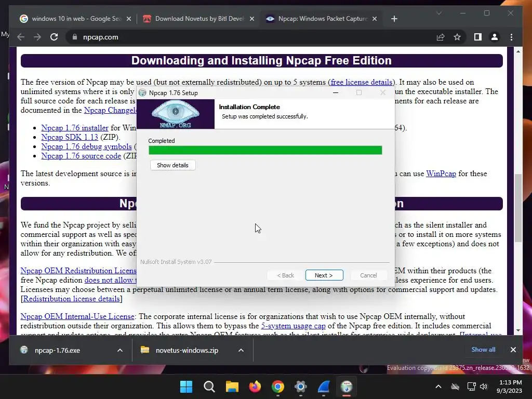Close the Download Novetus tab
The height and width of the screenshot is (399, 532).
pyautogui.click(x=252, y=19)
